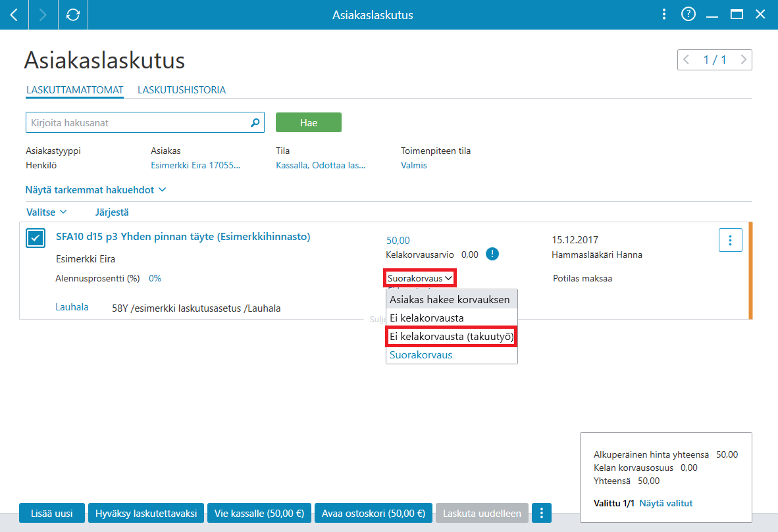Click the magnifier icon in search field
This screenshot has height=532, width=778.
point(255,122)
